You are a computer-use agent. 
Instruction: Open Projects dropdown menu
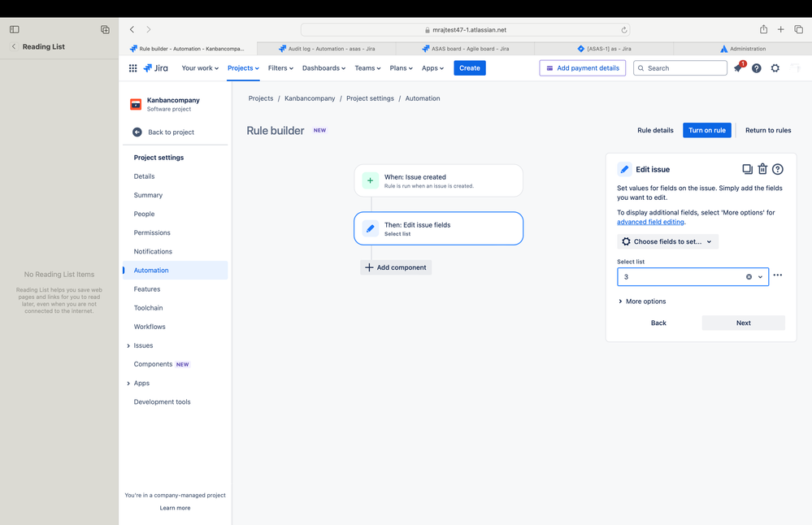pos(243,67)
